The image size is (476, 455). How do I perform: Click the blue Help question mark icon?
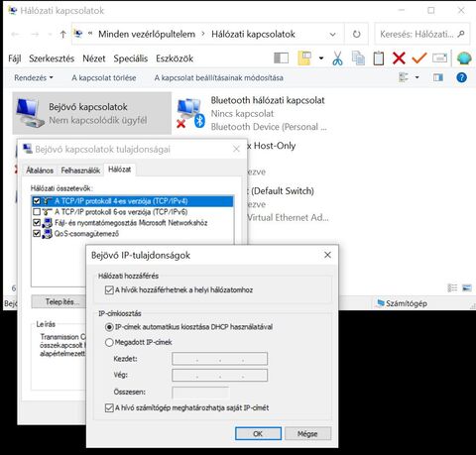(x=461, y=77)
